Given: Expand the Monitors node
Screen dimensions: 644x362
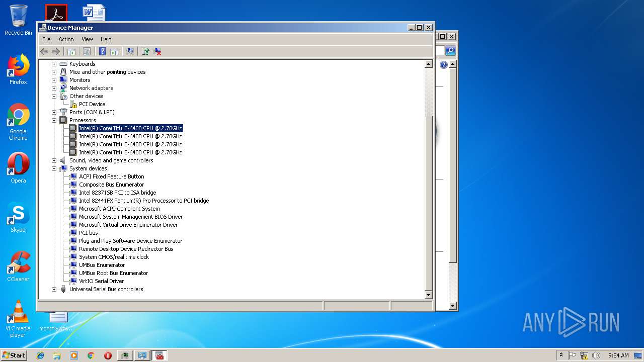Looking at the screenshot, I should tap(54, 80).
